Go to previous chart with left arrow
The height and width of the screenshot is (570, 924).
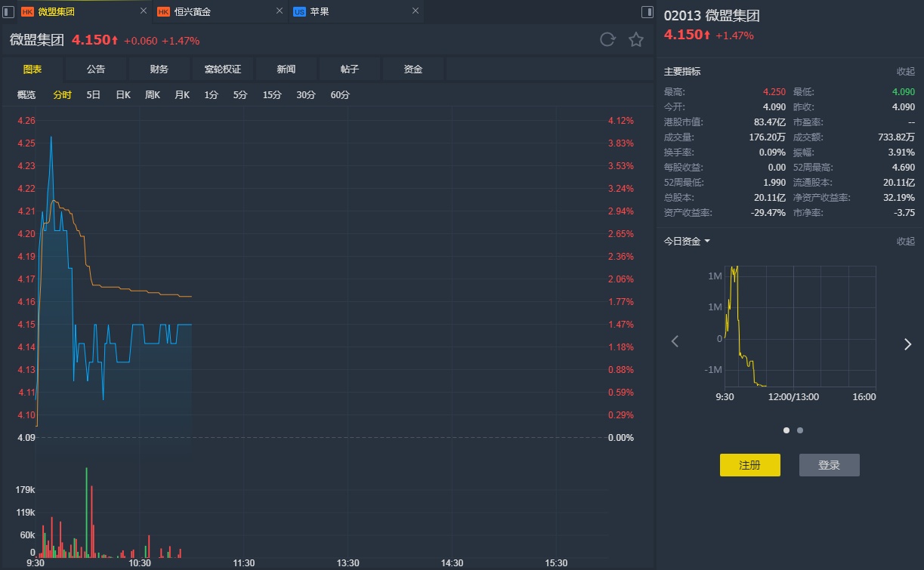[x=675, y=342]
